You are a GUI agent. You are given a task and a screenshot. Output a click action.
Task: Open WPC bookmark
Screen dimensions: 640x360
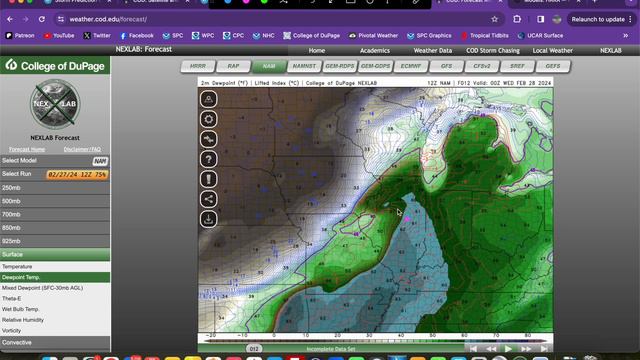203,36
